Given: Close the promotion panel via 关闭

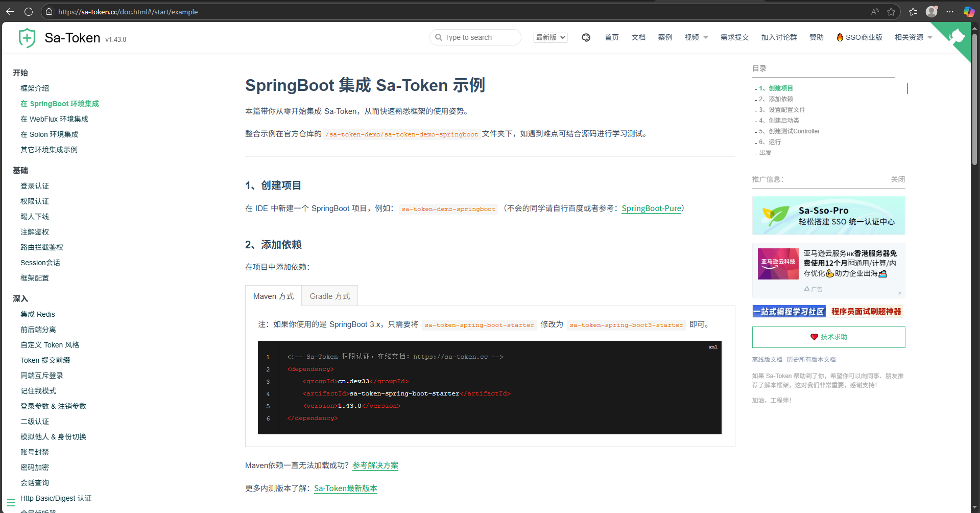Looking at the screenshot, I should click(898, 179).
